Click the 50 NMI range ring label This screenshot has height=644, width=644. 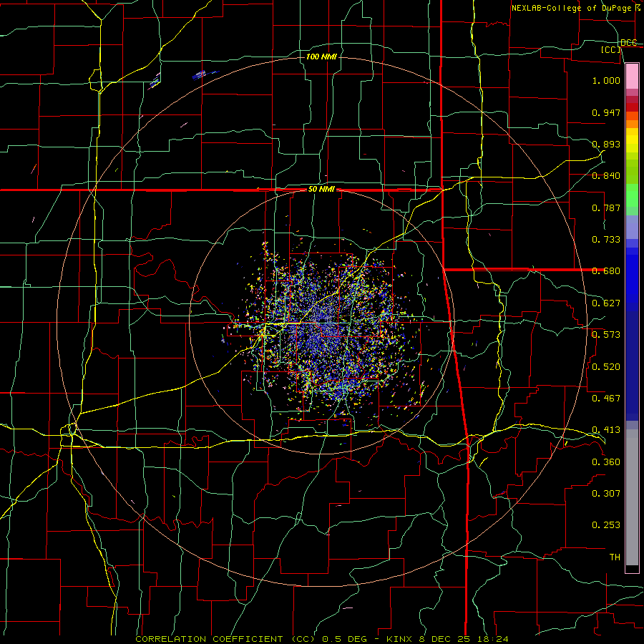[x=321, y=190]
